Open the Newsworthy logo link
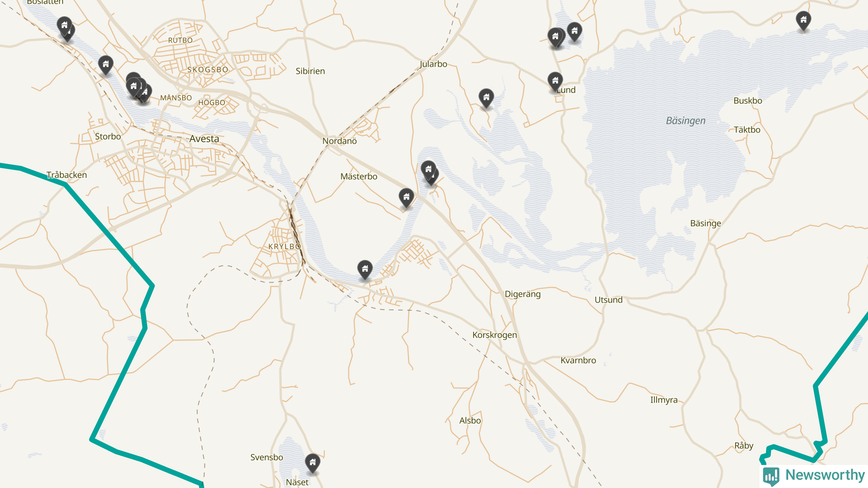The image size is (868, 488). pos(814,475)
